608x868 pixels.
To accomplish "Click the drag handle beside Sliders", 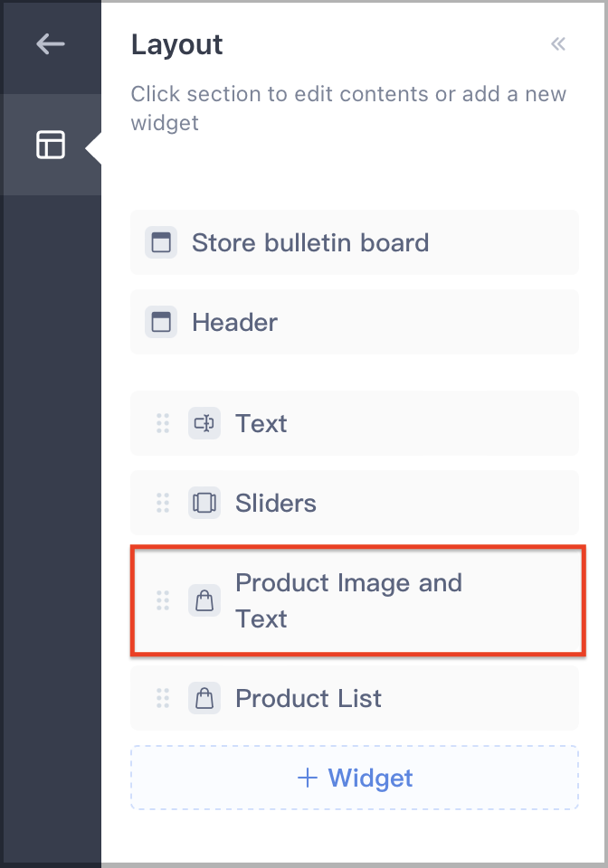I will point(163,503).
